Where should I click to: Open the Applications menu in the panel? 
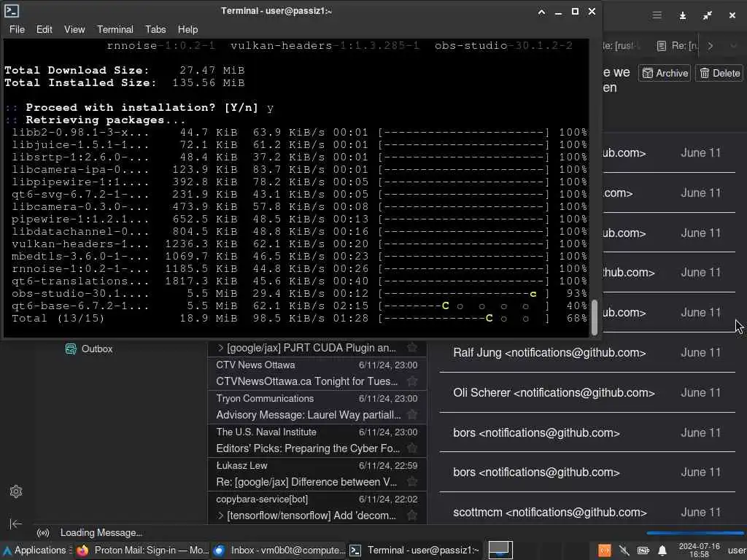[36, 550]
